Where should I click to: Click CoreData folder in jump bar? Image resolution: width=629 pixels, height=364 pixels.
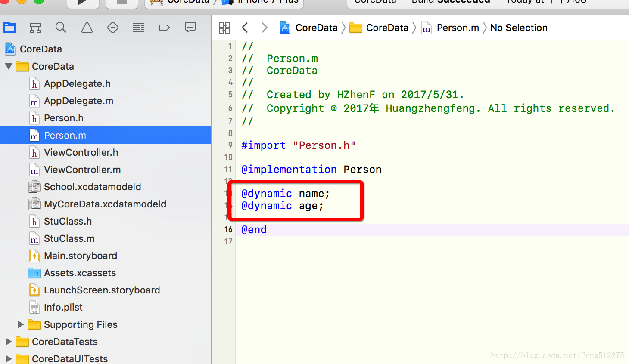(379, 28)
